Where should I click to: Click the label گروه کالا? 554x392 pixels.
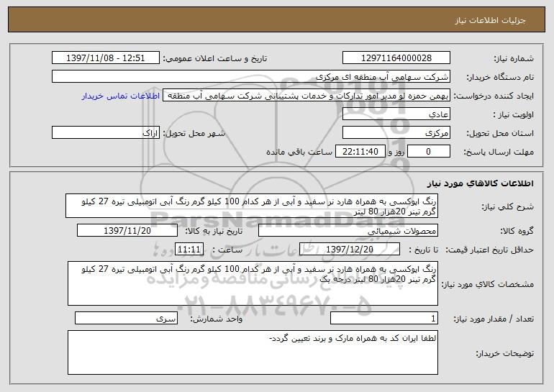point(517,232)
